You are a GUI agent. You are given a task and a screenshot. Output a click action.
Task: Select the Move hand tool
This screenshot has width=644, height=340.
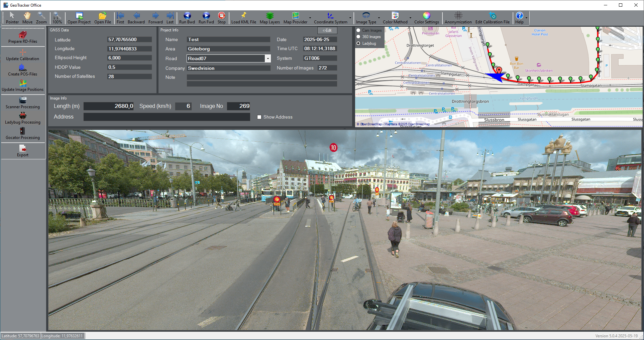[27, 16]
